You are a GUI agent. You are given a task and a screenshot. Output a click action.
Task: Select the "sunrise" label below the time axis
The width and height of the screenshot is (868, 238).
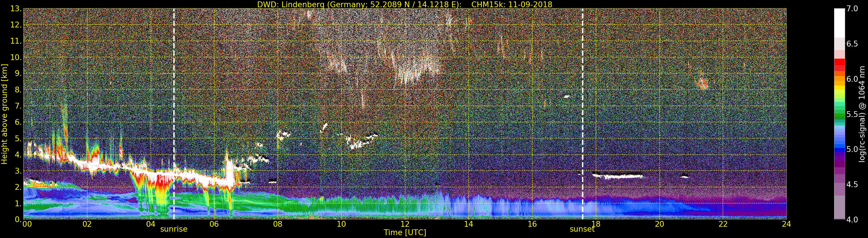(174, 229)
